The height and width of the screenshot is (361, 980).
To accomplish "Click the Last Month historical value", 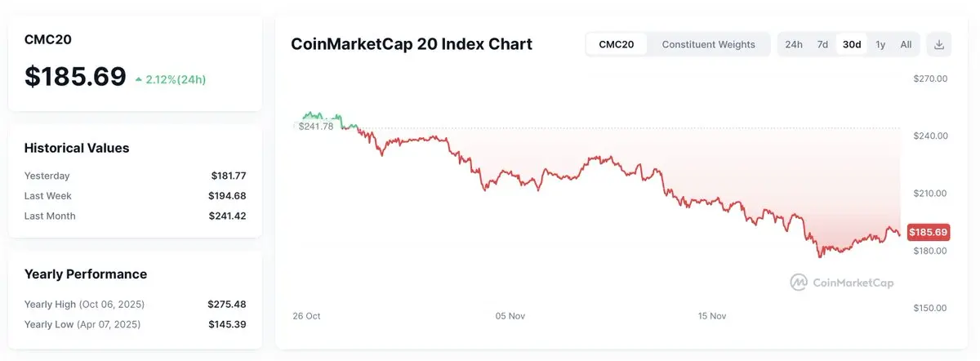I will coord(227,216).
